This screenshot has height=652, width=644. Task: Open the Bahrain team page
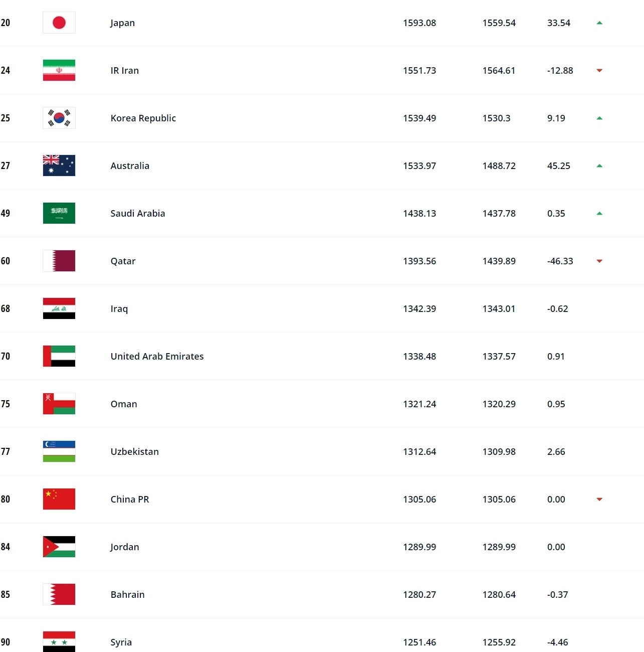click(127, 594)
